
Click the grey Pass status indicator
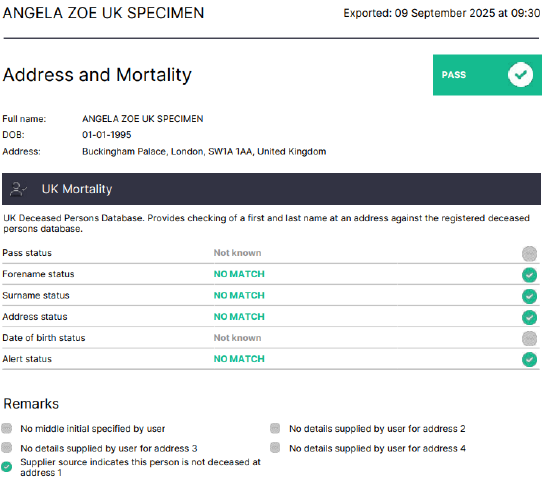coord(529,253)
